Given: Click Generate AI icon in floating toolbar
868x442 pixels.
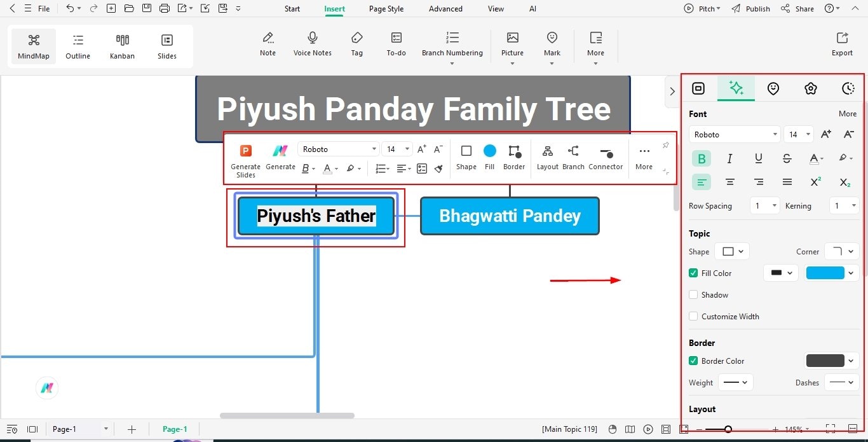Looking at the screenshot, I should pos(280,157).
